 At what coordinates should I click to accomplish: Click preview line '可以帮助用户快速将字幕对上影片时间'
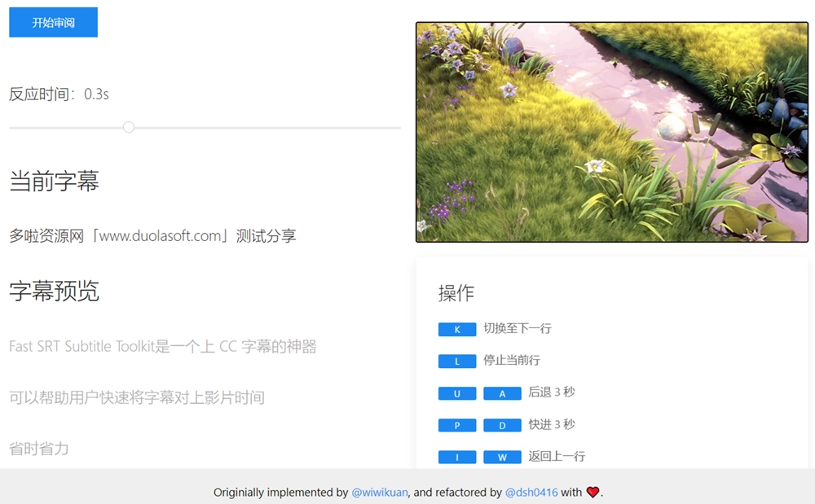pos(137,397)
